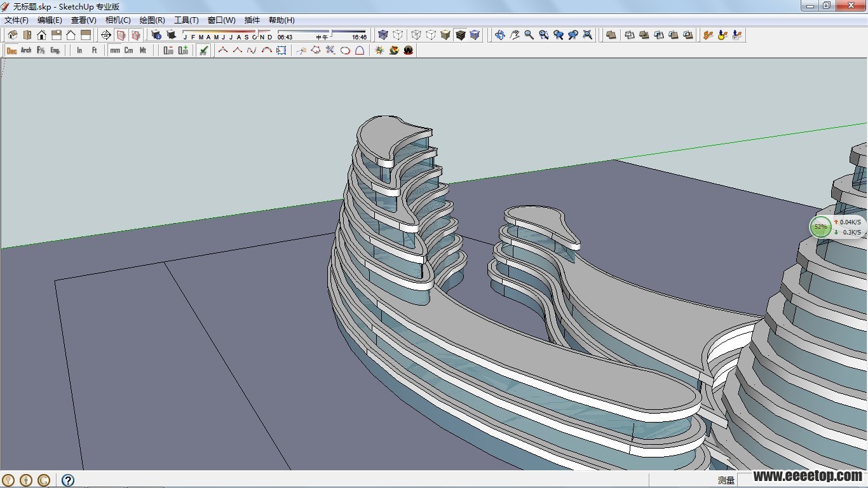Select the Union solid tool

click(x=644, y=35)
